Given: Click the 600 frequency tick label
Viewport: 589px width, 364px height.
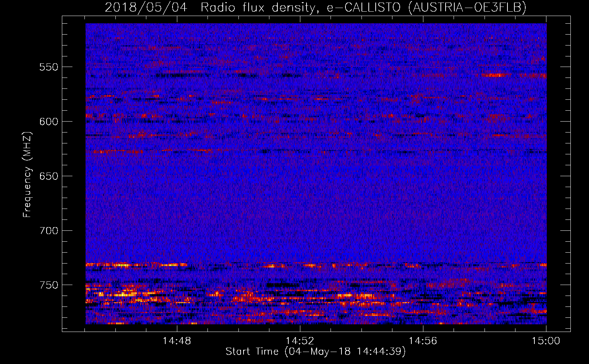Looking at the screenshot, I should pyautogui.click(x=49, y=122).
